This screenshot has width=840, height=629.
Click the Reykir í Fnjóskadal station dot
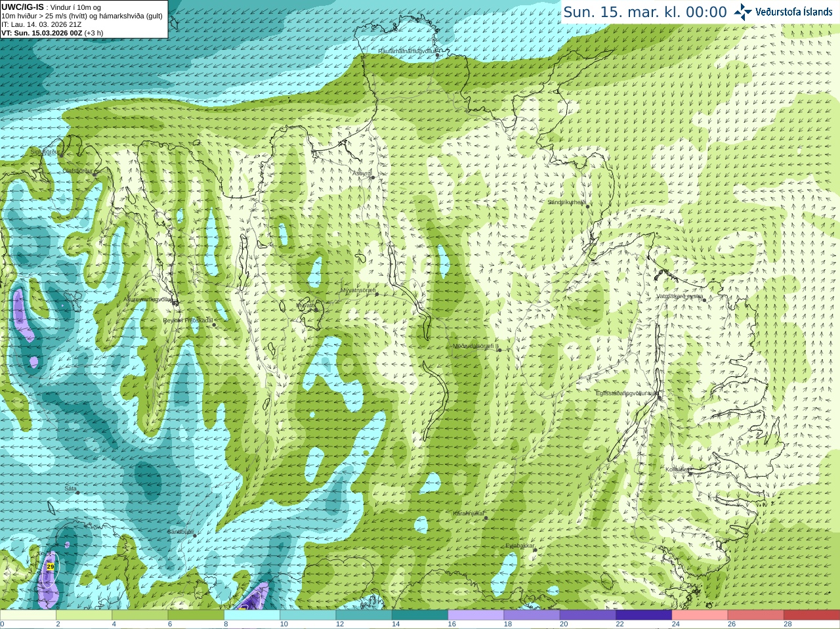pos(214,324)
